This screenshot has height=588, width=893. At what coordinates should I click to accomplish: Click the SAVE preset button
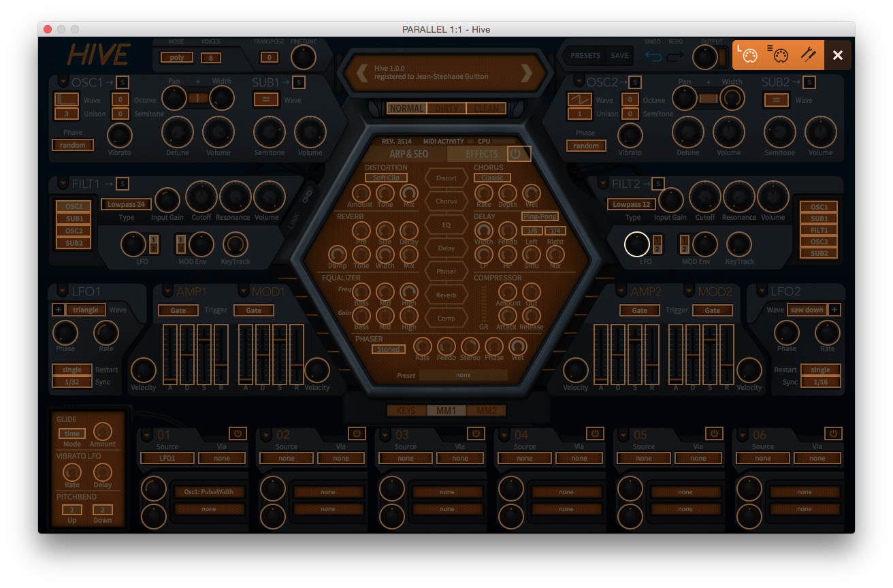click(x=619, y=56)
